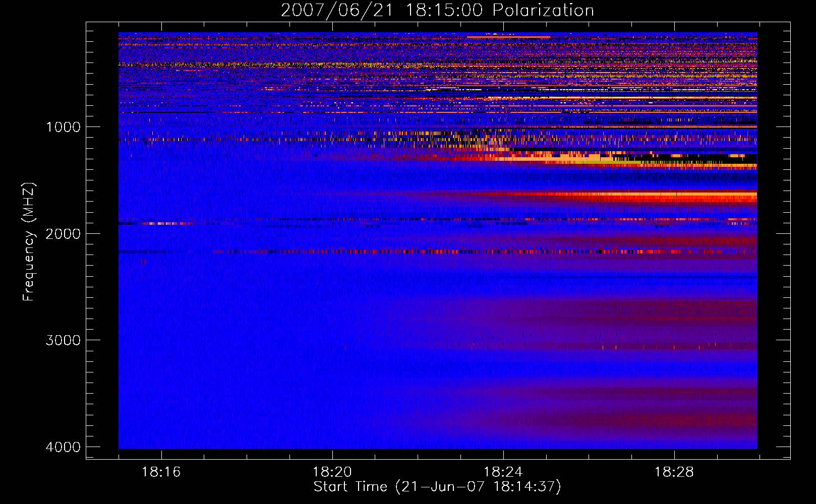Click the 'Frequency (MHZ)' axis label
Screen dimensions: 816x504
coord(29,242)
